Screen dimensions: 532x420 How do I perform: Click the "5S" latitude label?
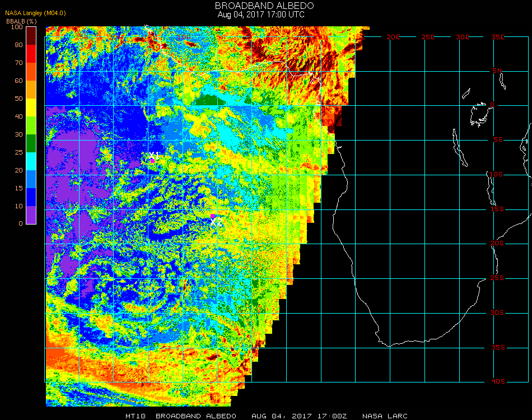tap(498, 140)
